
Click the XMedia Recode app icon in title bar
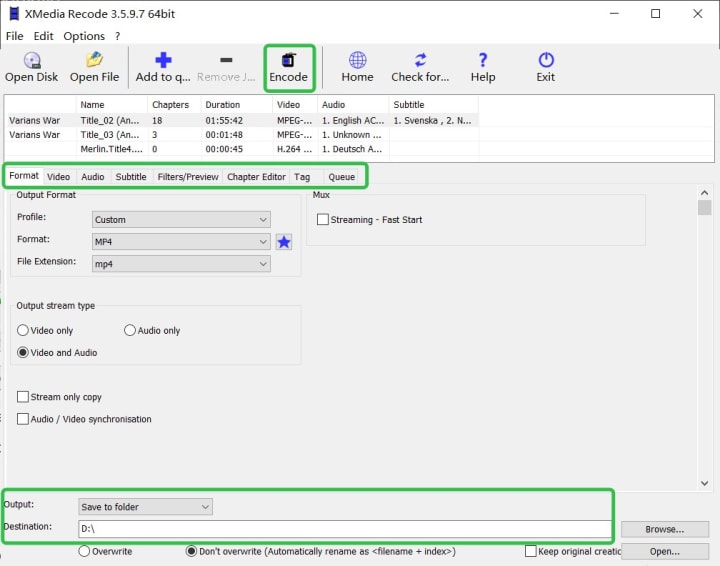[14, 14]
